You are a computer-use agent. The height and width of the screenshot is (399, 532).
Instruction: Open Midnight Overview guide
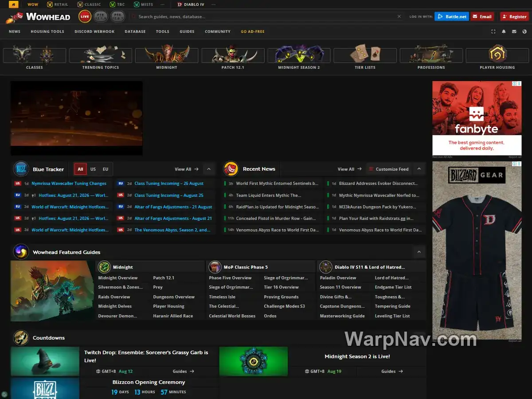(x=118, y=278)
